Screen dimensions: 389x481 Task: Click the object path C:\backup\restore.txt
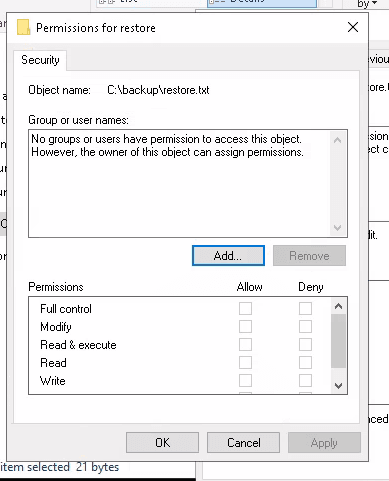[158, 90]
